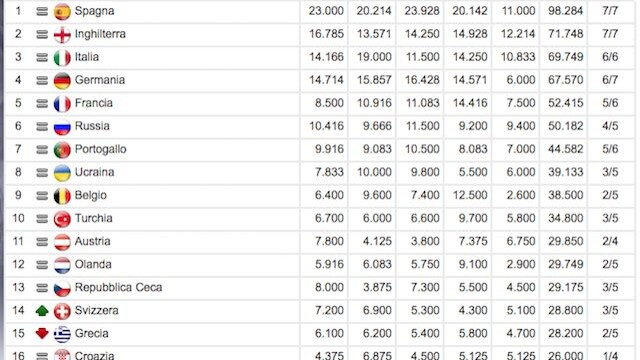640x360 pixels.
Task: Select the Olanda country name
Action: [93, 264]
